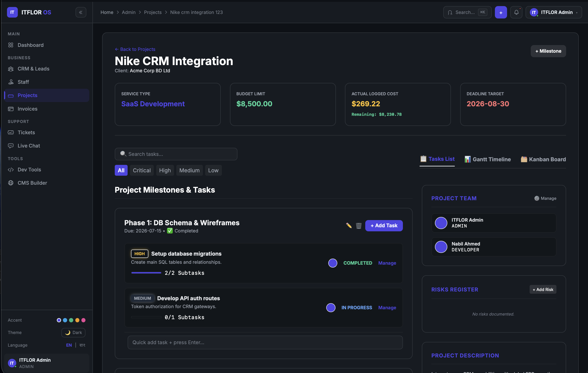
Task: Filter tasks by Low priority
Action: [x=213, y=170]
